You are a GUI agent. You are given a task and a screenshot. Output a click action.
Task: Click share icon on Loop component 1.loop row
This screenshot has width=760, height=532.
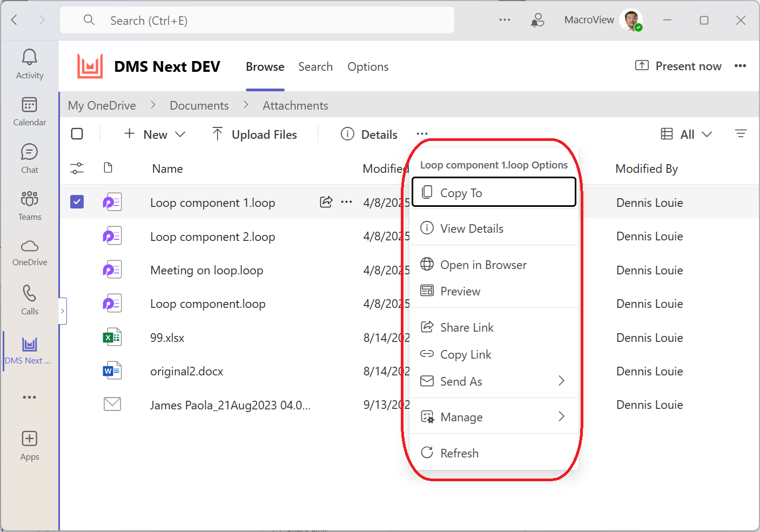tap(326, 202)
